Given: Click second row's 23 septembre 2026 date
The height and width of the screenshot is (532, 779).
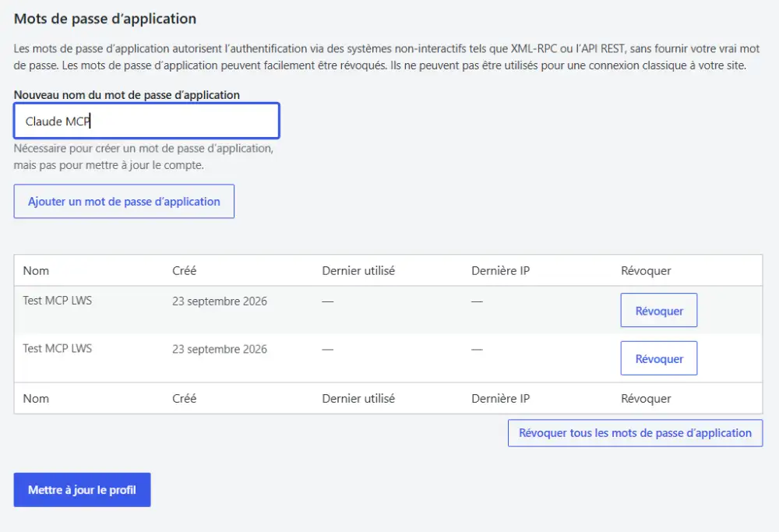Looking at the screenshot, I should click(220, 349).
